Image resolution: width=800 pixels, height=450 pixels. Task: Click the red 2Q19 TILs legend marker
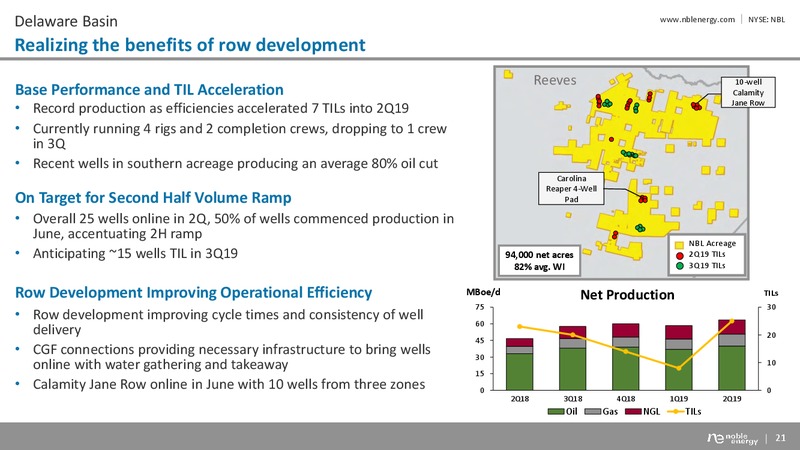(680, 255)
